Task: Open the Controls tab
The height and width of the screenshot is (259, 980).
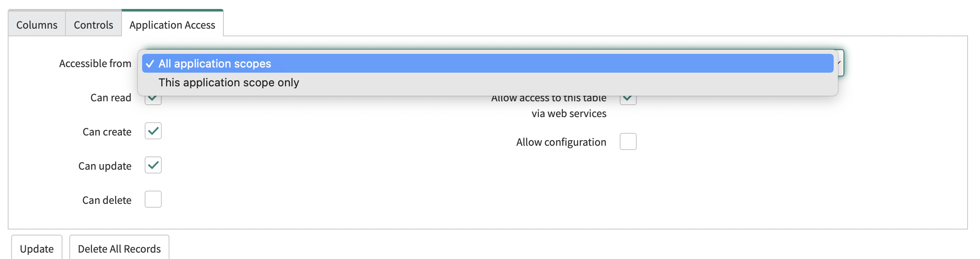Action: click(93, 25)
